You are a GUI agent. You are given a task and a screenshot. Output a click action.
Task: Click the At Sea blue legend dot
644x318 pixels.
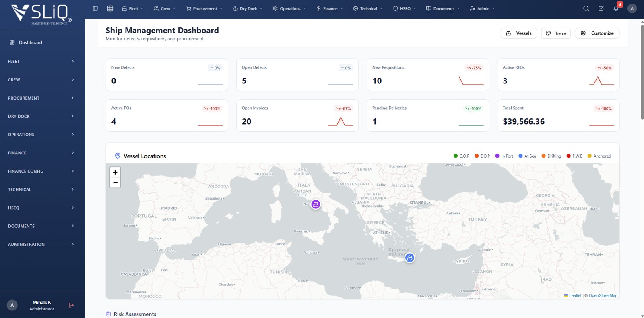click(x=520, y=156)
